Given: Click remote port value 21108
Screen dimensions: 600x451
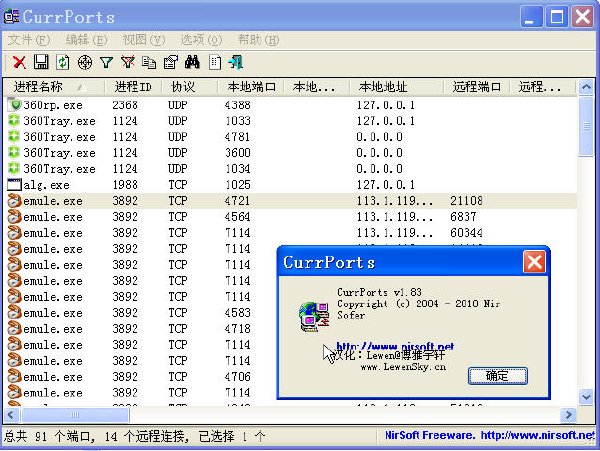Looking at the screenshot, I should 466,201.
